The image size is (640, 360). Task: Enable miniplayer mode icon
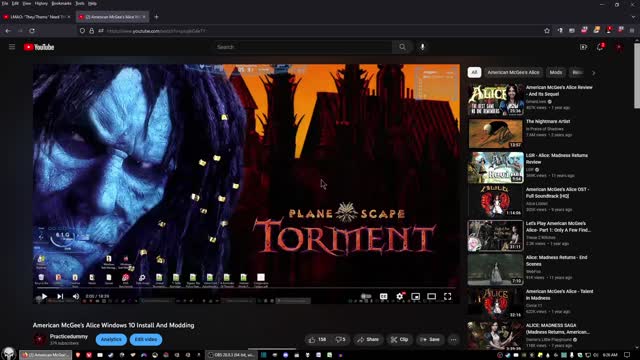coord(416,296)
